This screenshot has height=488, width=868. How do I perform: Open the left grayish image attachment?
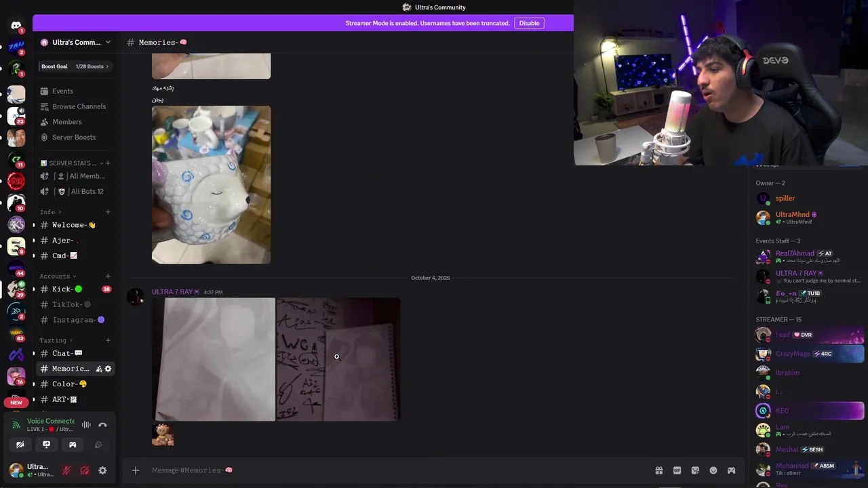(214, 359)
